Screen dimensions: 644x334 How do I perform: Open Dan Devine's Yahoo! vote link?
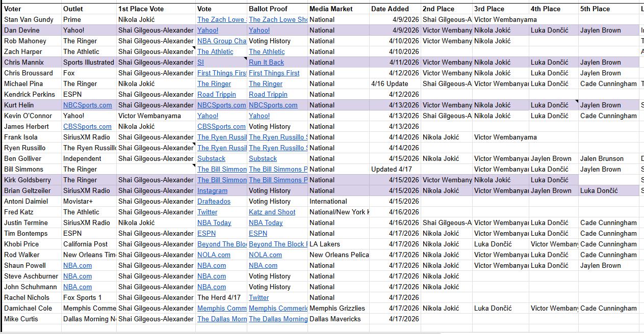click(208, 31)
